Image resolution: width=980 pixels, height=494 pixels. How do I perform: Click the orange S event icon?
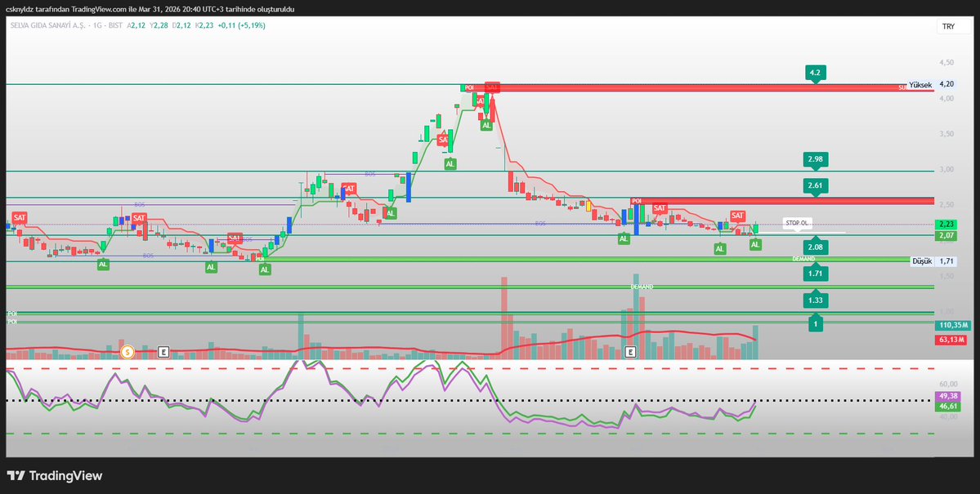point(128,352)
